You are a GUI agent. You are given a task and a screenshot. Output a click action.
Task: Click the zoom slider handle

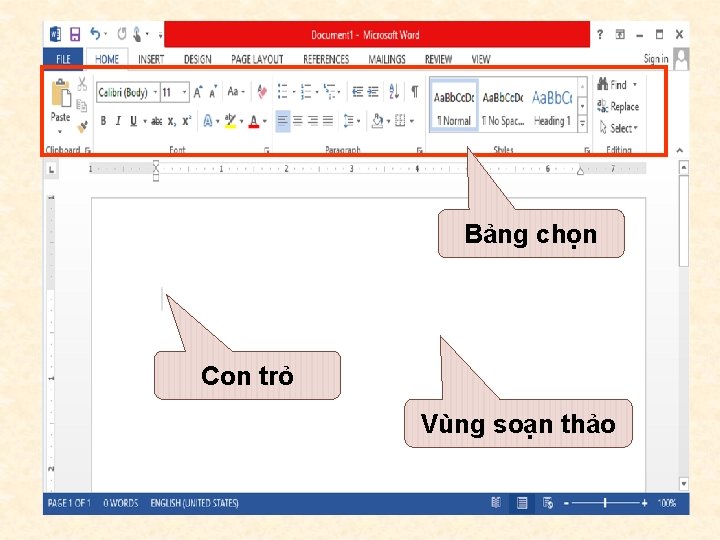pos(605,503)
